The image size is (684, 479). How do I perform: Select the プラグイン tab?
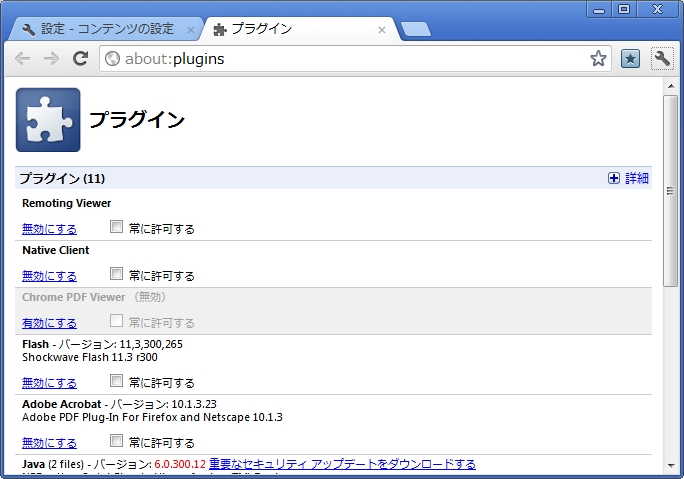click(301, 29)
